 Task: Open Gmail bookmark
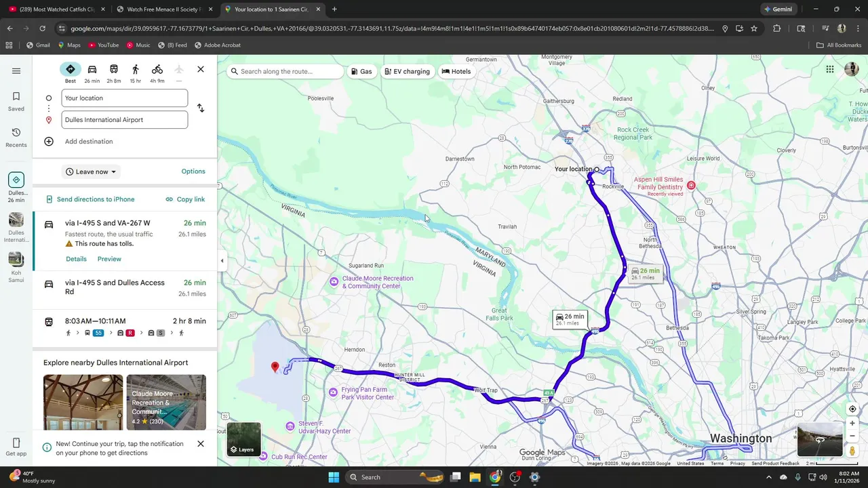[x=38, y=45]
